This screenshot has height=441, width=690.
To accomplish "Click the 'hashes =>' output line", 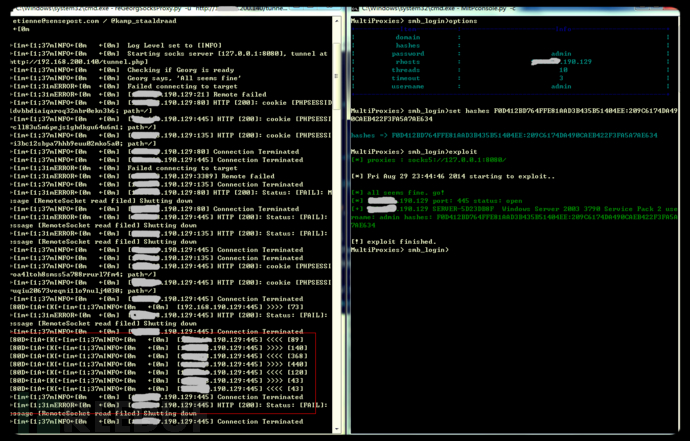I will [504, 136].
